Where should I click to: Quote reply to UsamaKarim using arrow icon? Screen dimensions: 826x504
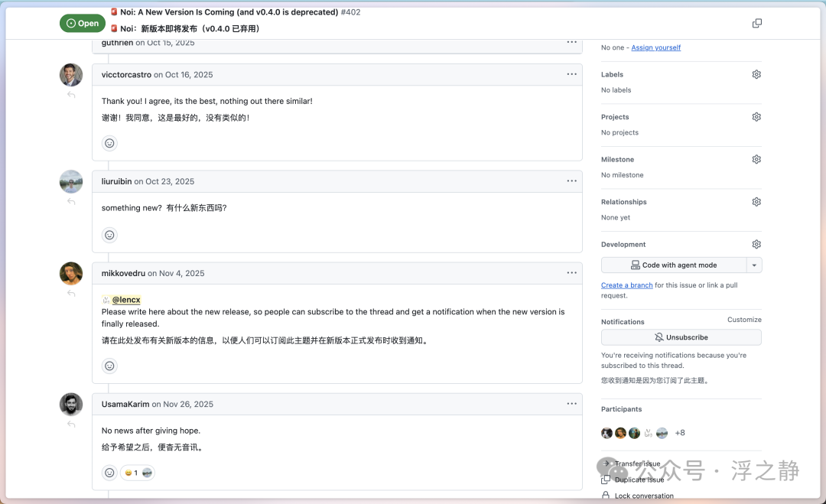(x=71, y=424)
